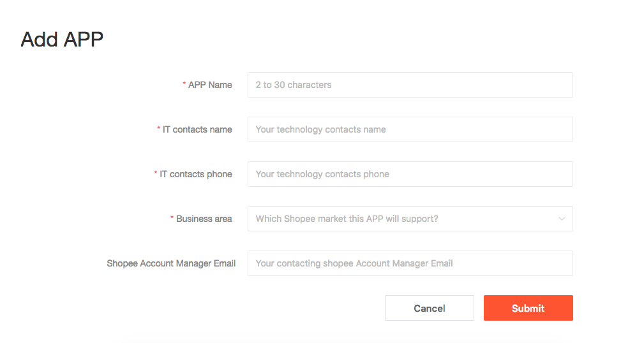Viewport: 644px width, 343px height.
Task: Click the red asterisk beside IT contacts phone
Action: coord(156,173)
